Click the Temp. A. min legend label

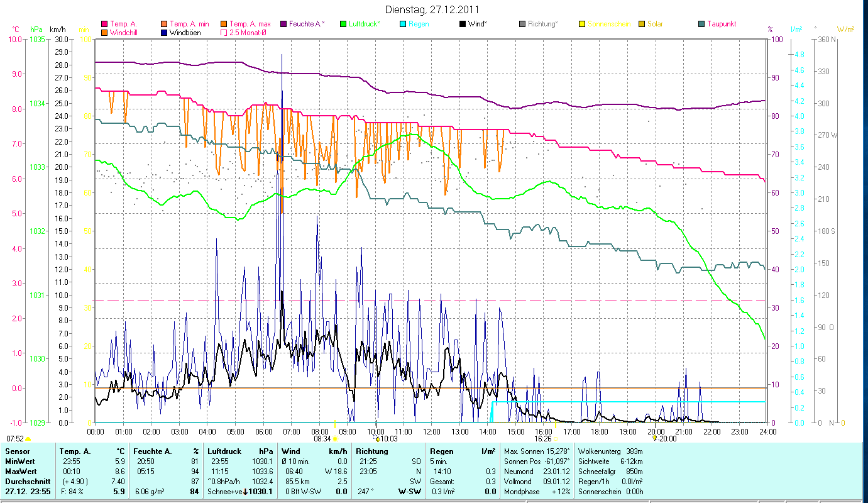[190, 24]
